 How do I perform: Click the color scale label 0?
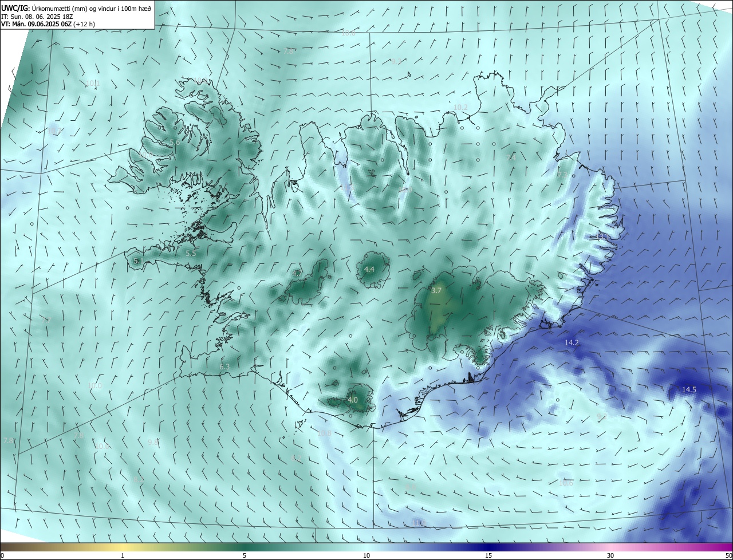(2, 555)
